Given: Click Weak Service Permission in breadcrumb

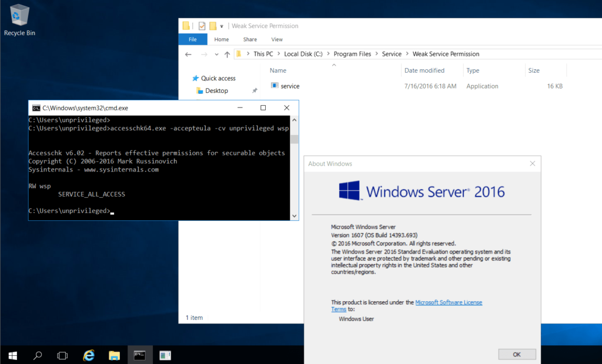Looking at the screenshot, I should [x=446, y=54].
